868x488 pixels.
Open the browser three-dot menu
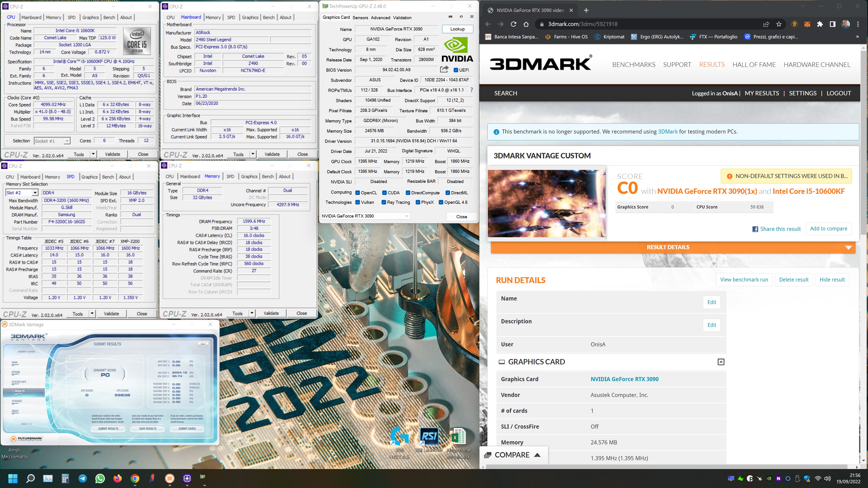858,24
